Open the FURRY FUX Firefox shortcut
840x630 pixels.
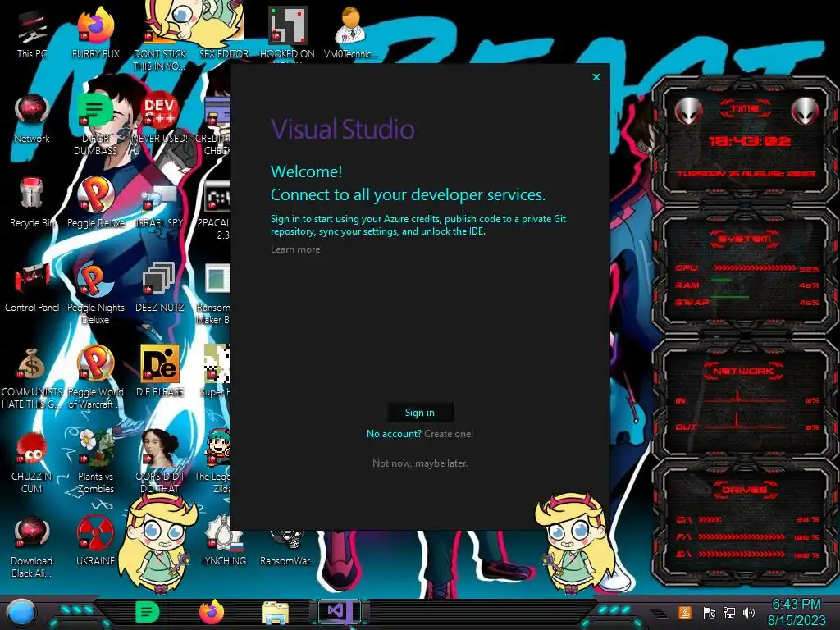(96, 33)
